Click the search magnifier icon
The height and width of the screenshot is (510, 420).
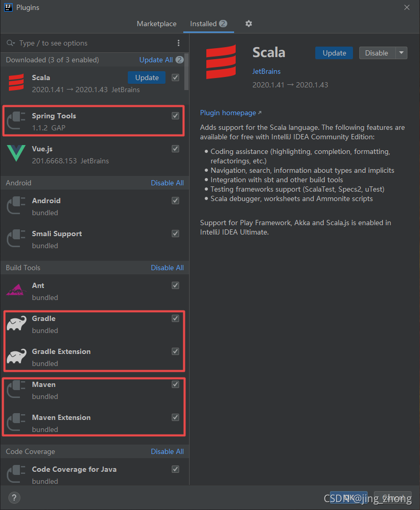tap(10, 43)
